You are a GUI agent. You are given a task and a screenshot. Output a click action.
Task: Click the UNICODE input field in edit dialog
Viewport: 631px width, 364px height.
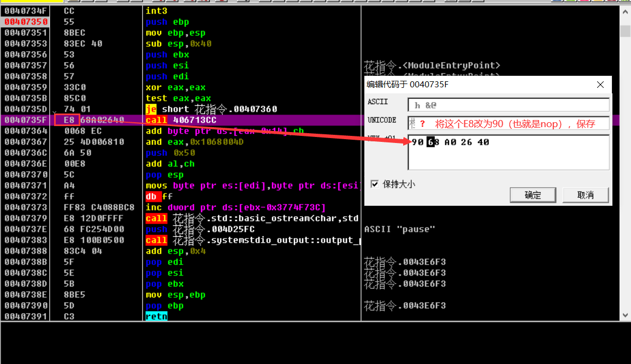pos(508,123)
